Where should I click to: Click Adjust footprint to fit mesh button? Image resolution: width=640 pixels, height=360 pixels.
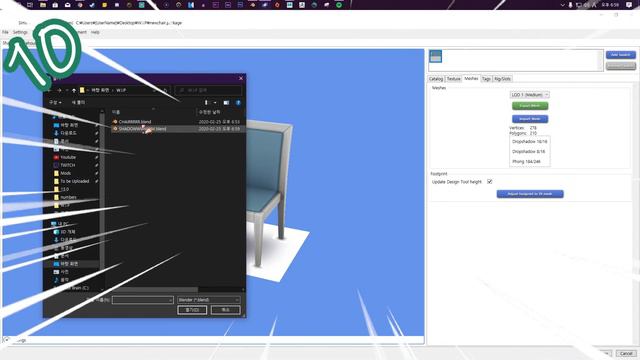(530, 194)
